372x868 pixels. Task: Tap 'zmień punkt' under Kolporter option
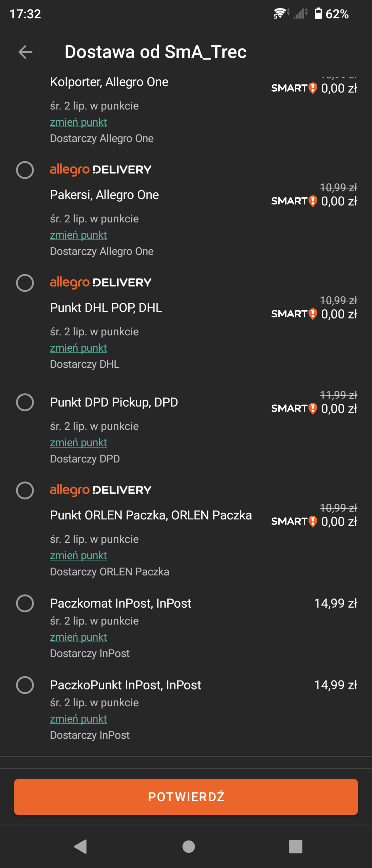tap(78, 122)
